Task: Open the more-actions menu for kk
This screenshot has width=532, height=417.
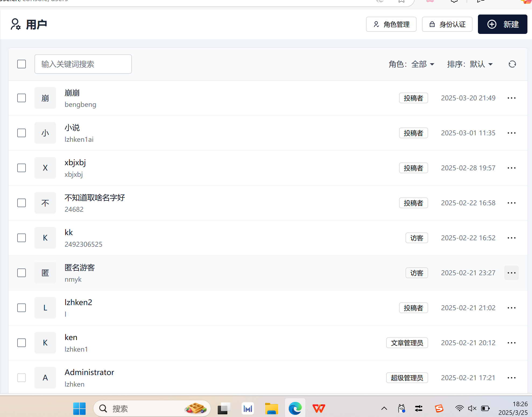Action: pos(511,238)
